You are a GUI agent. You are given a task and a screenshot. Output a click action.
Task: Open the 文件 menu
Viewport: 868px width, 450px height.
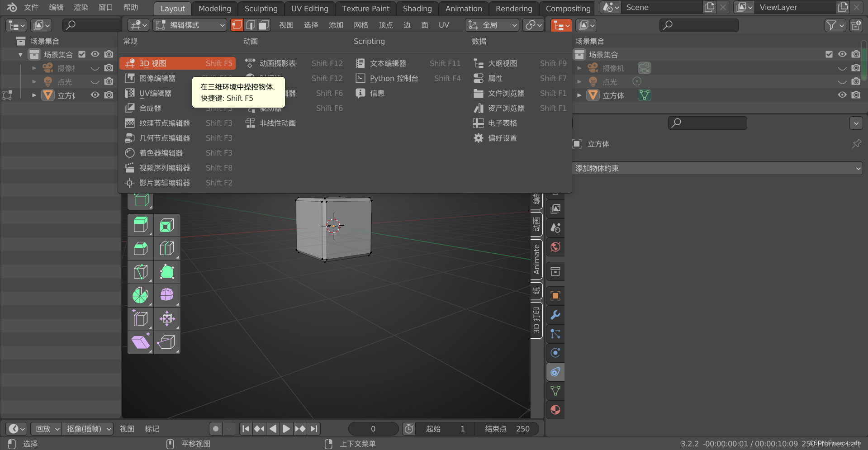(x=31, y=7)
